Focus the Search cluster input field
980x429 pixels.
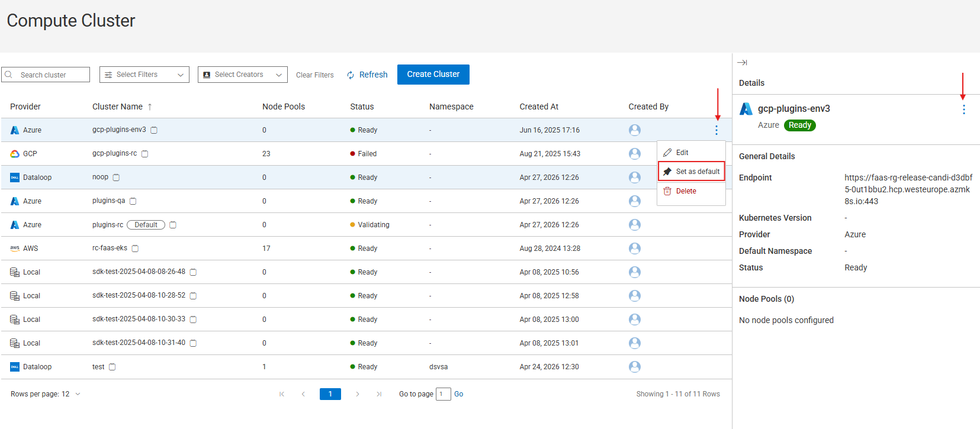tap(46, 75)
